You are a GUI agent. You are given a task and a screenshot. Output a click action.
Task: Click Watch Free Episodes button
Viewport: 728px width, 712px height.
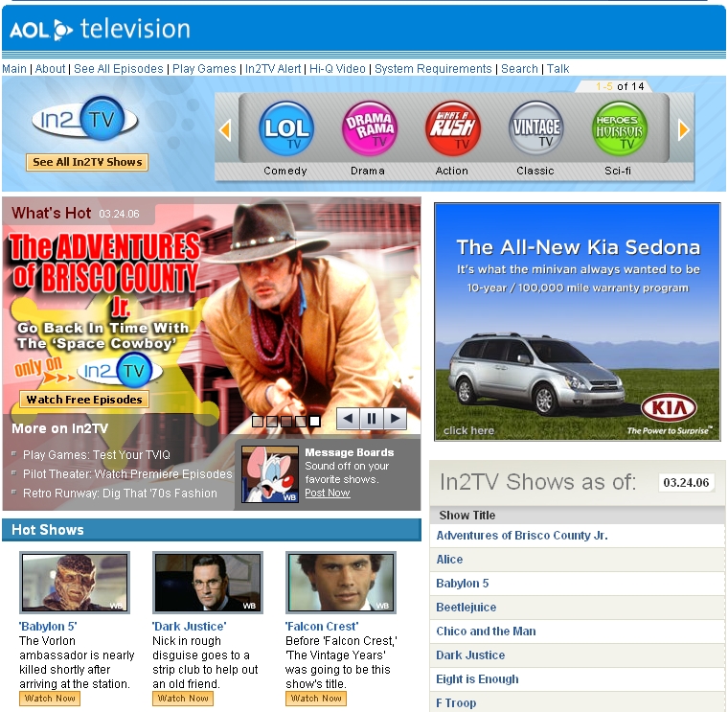point(84,400)
